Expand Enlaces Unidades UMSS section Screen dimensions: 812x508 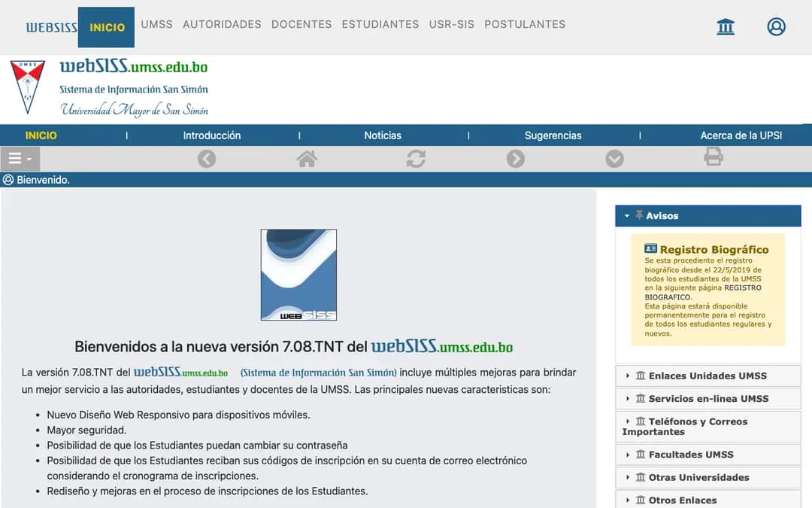[708, 376]
